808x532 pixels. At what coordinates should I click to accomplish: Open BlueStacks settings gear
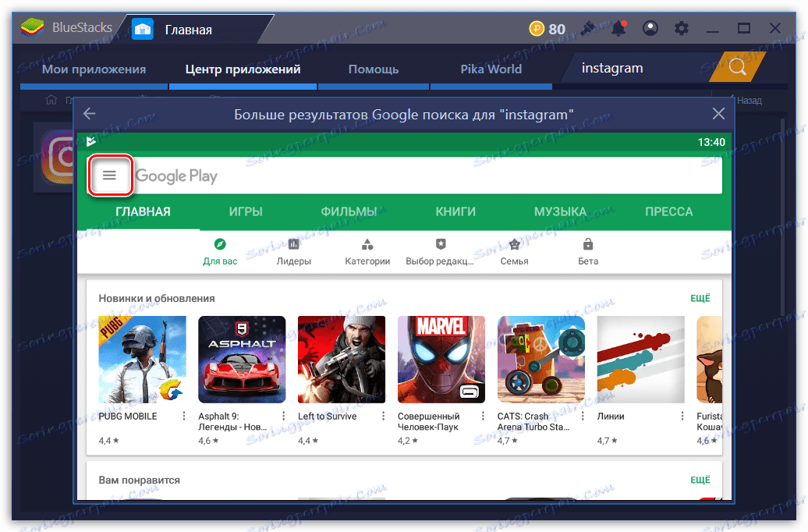(x=681, y=28)
